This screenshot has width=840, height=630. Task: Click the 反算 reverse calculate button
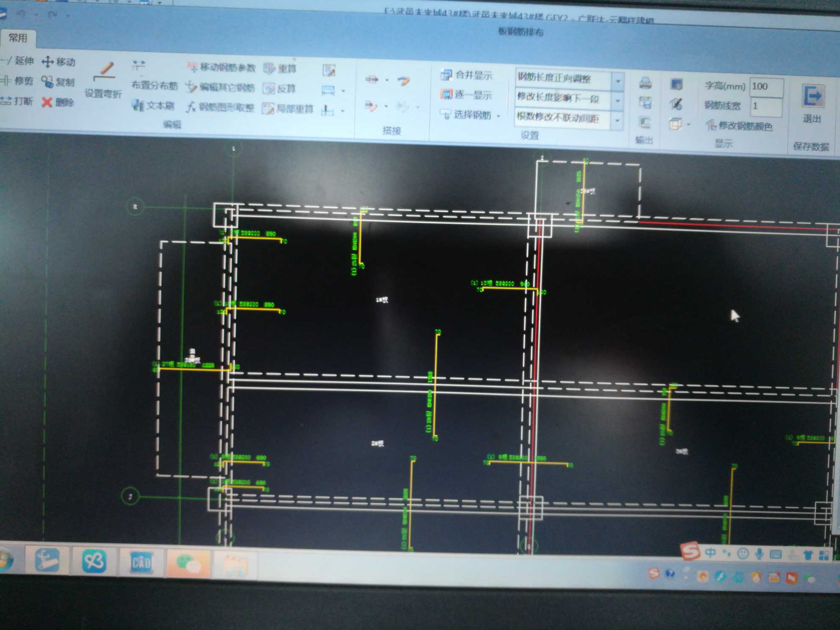click(x=279, y=88)
